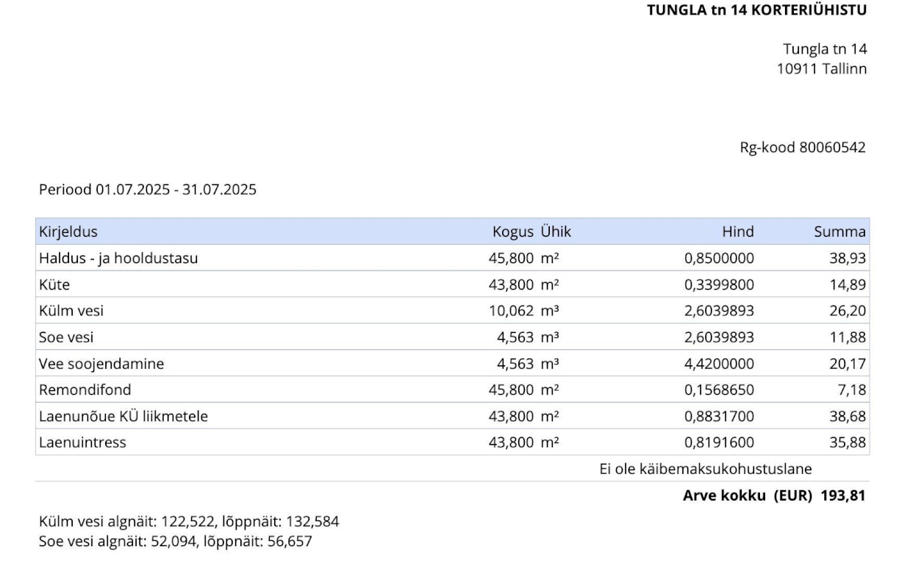Click the Remondifond row description
This screenshot has height=588, width=899.
coord(85,390)
